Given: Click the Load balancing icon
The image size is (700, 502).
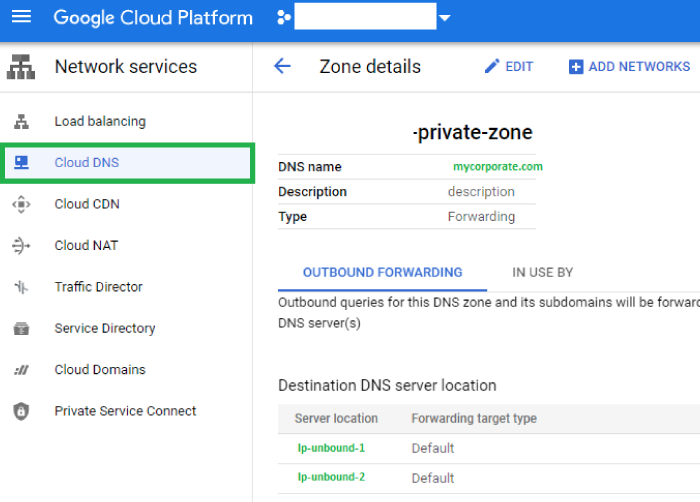Looking at the screenshot, I should 21,122.
